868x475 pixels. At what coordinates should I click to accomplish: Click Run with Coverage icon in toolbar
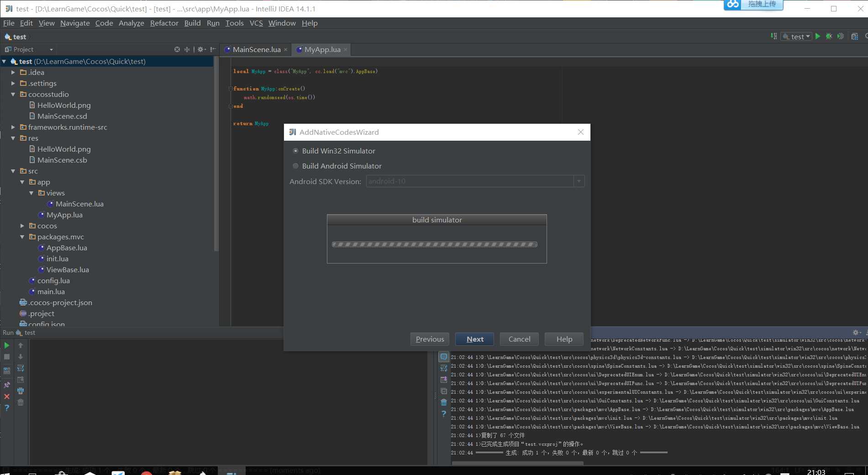(841, 37)
